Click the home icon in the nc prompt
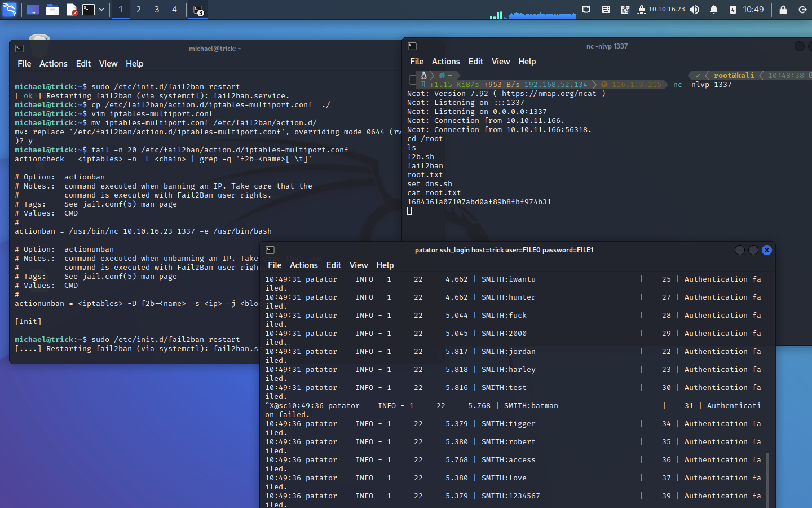Image resolution: width=812 pixels, height=508 pixels. click(x=442, y=75)
